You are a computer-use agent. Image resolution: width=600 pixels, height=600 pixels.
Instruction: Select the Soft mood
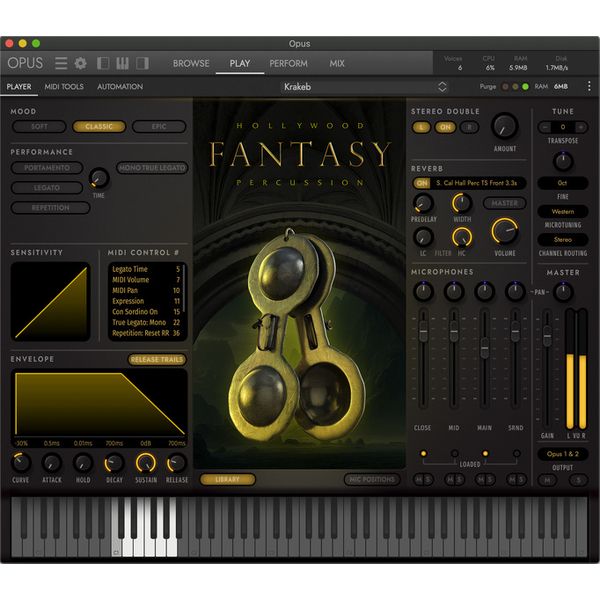point(39,127)
